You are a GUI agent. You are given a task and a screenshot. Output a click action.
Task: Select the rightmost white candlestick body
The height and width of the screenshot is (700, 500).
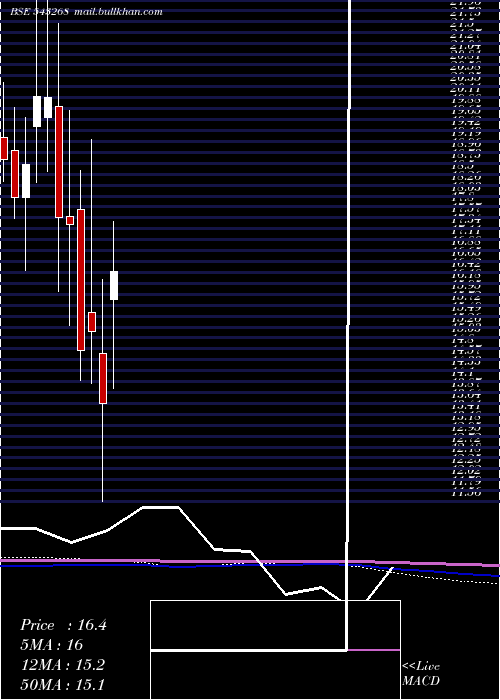(114, 285)
